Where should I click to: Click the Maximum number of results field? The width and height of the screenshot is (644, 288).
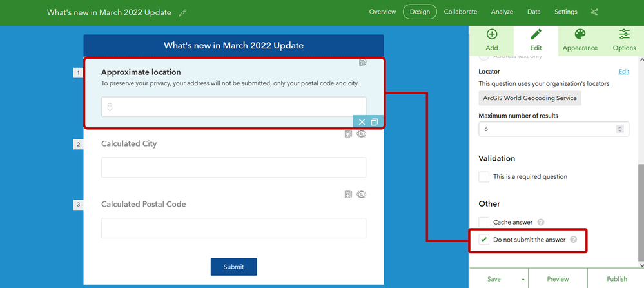554,129
